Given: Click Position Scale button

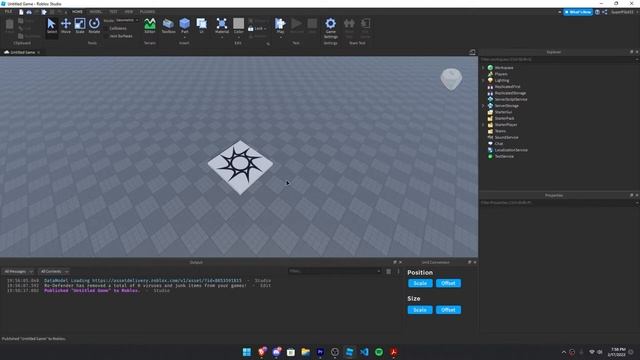Looking at the screenshot, I should tap(420, 283).
